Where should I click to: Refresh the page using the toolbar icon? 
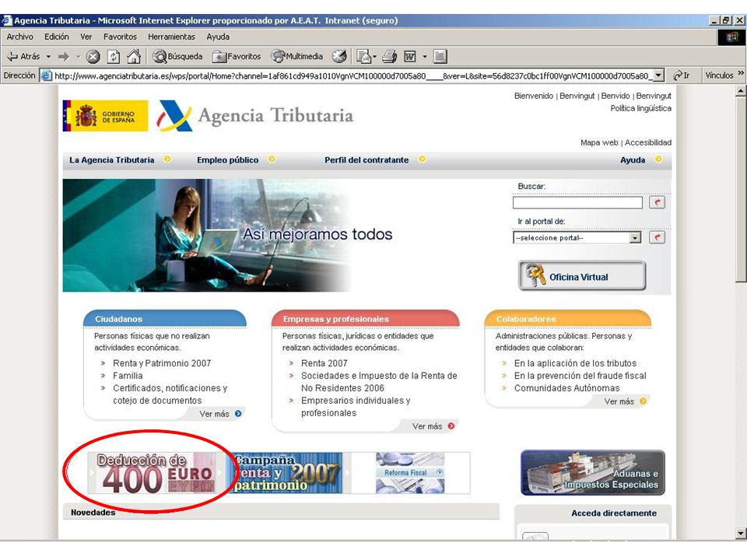point(114,57)
